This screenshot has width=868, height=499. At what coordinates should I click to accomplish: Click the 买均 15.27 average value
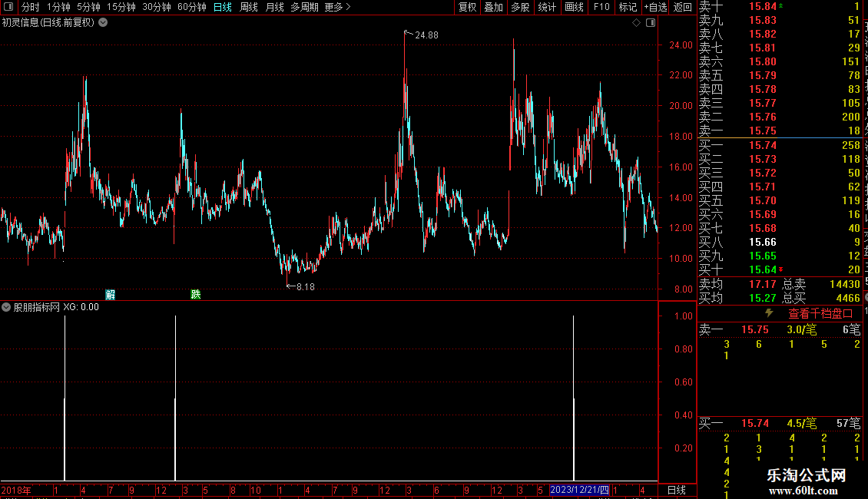click(762, 298)
